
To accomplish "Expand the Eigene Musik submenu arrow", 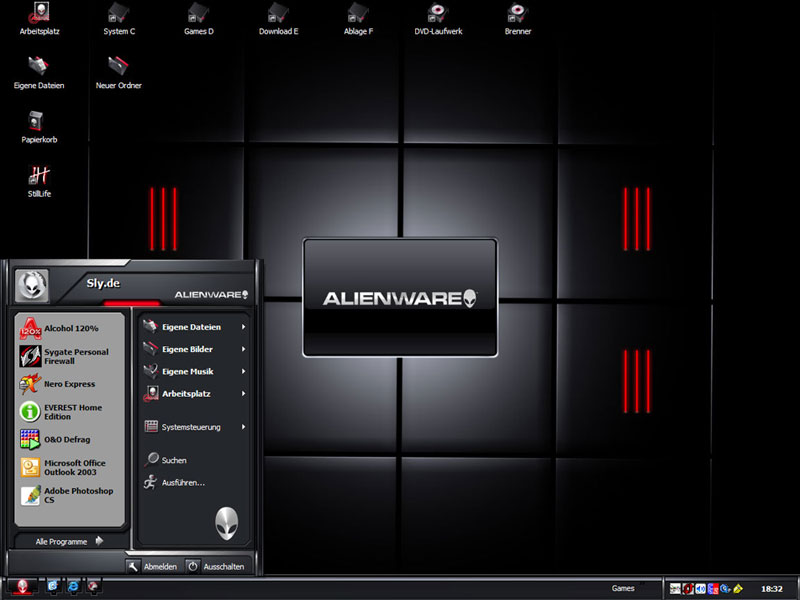I will (243, 371).
